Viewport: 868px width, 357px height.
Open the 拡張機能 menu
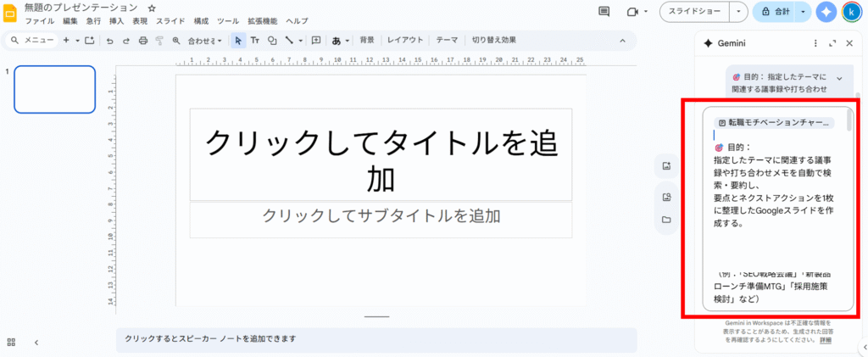(262, 20)
